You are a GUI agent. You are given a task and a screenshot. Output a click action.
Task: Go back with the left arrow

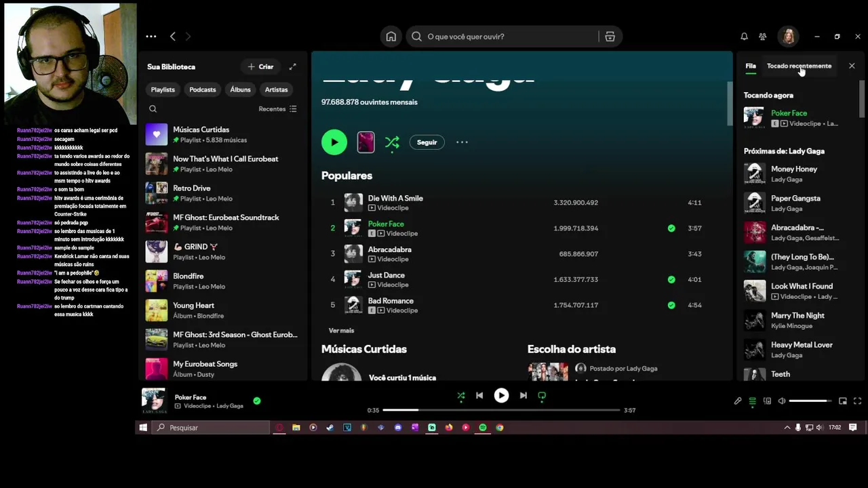(x=173, y=37)
